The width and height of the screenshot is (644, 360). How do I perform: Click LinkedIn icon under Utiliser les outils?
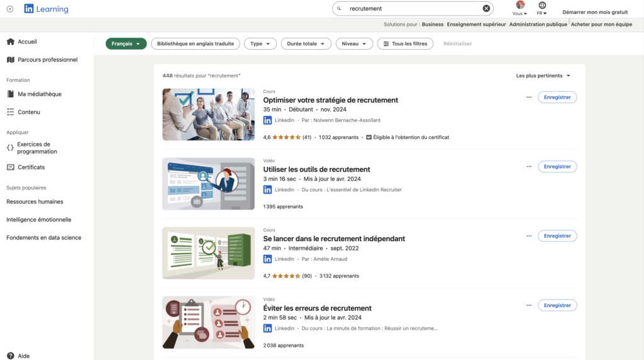pyautogui.click(x=267, y=190)
